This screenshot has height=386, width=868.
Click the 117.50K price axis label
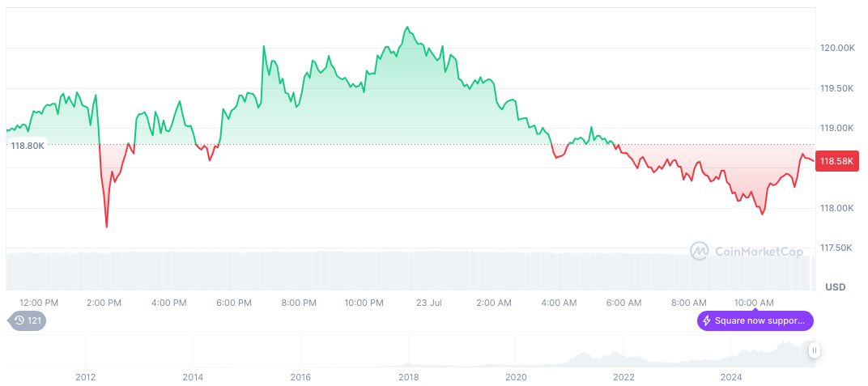pyautogui.click(x=836, y=248)
